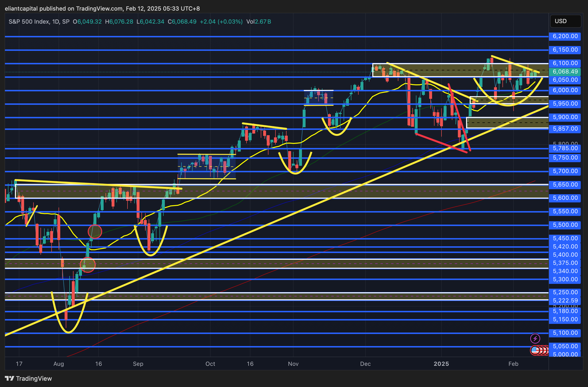Click the green 6,068.49 current price label
This screenshot has width=588, height=387.
(x=565, y=72)
